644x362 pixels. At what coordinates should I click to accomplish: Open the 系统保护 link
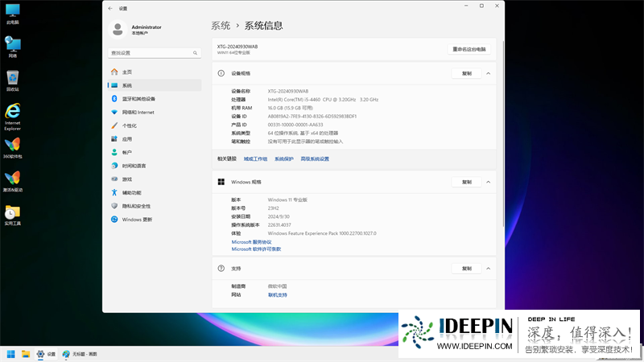pyautogui.click(x=284, y=158)
